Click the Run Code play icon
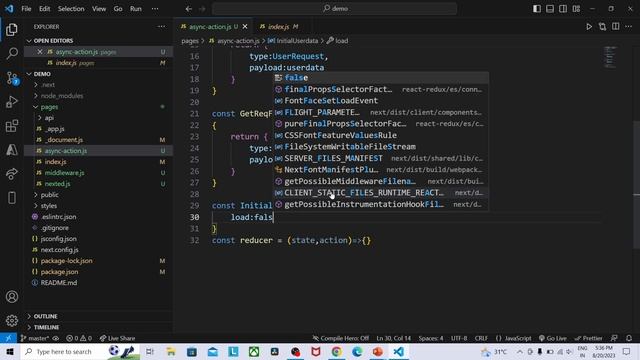 click(x=589, y=27)
